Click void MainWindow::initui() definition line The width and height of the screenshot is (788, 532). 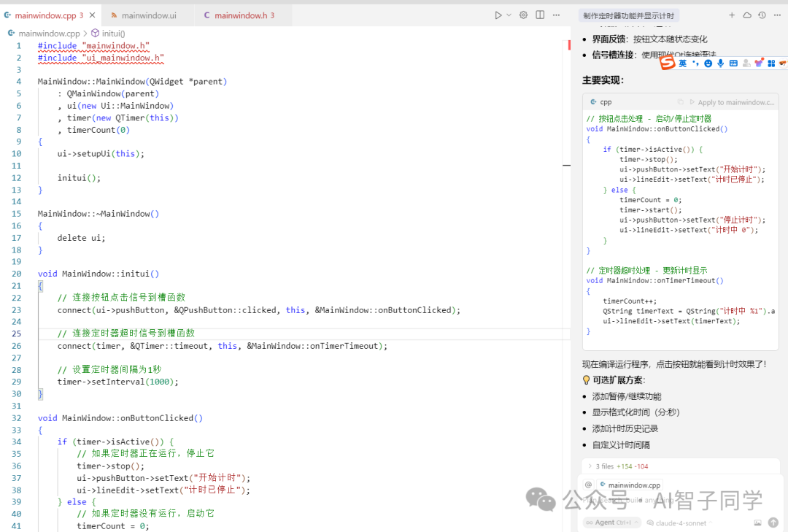click(98, 274)
